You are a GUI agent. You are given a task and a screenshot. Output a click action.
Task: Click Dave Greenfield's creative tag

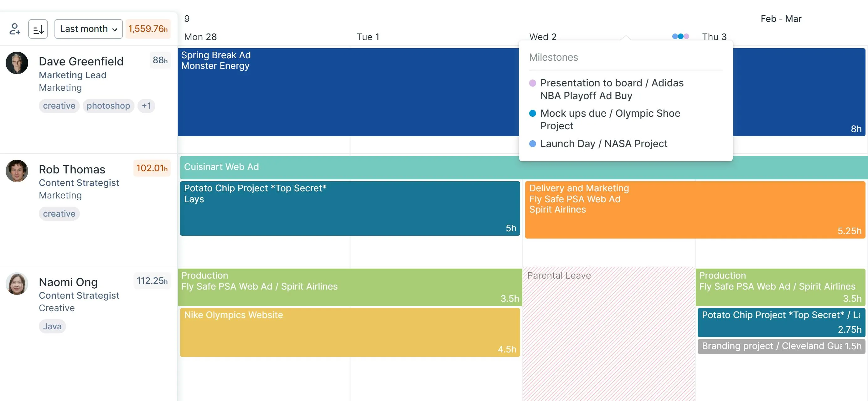click(59, 106)
